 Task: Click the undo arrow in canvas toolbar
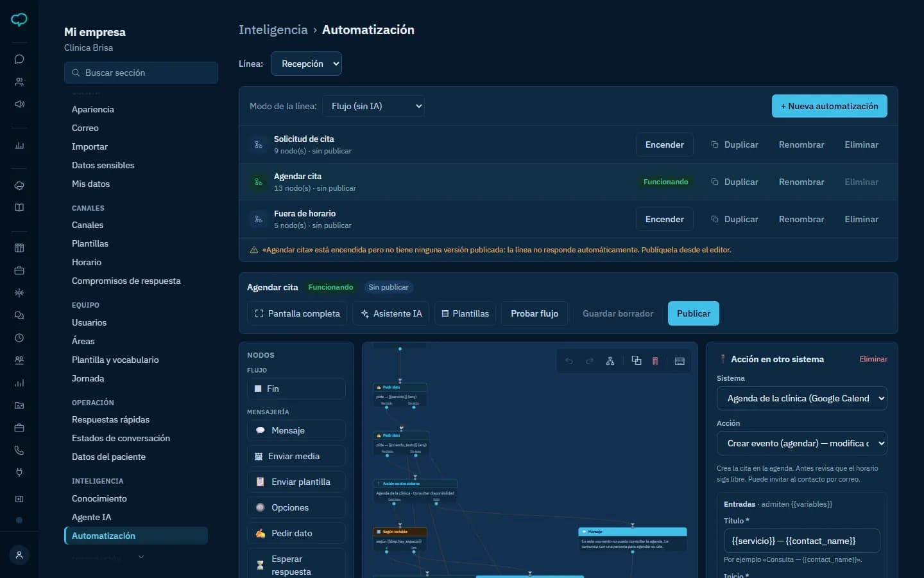tap(569, 361)
